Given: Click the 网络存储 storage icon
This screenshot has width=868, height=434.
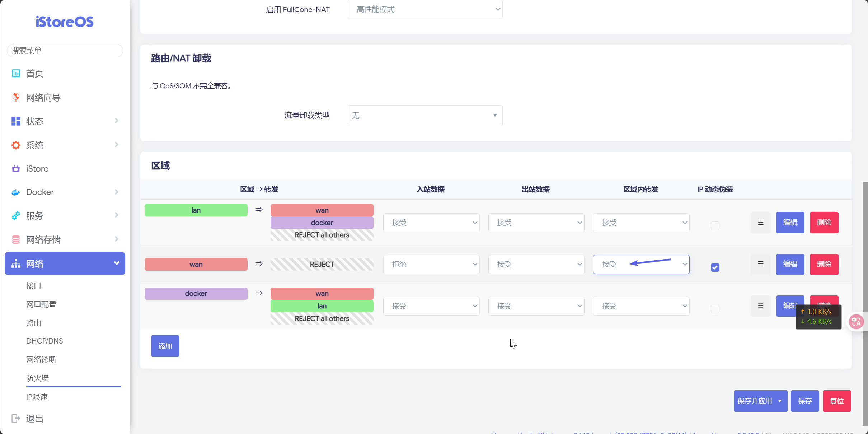Looking at the screenshot, I should [x=15, y=239].
